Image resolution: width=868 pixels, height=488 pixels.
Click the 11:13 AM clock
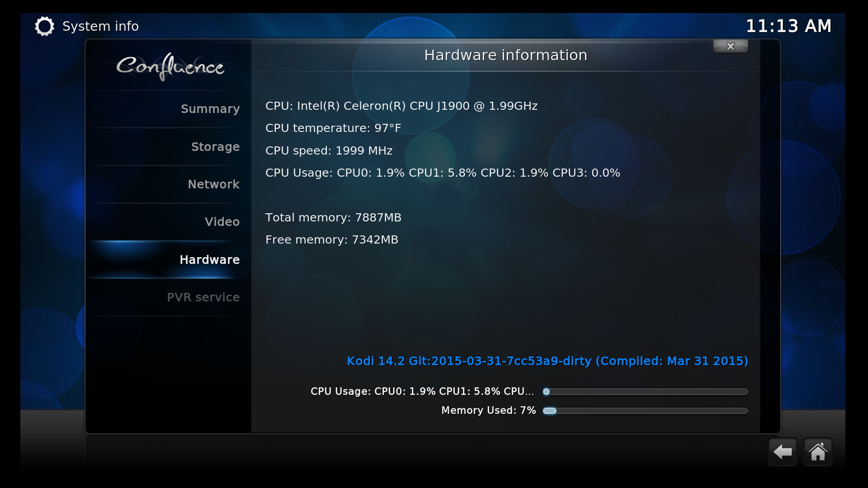788,26
